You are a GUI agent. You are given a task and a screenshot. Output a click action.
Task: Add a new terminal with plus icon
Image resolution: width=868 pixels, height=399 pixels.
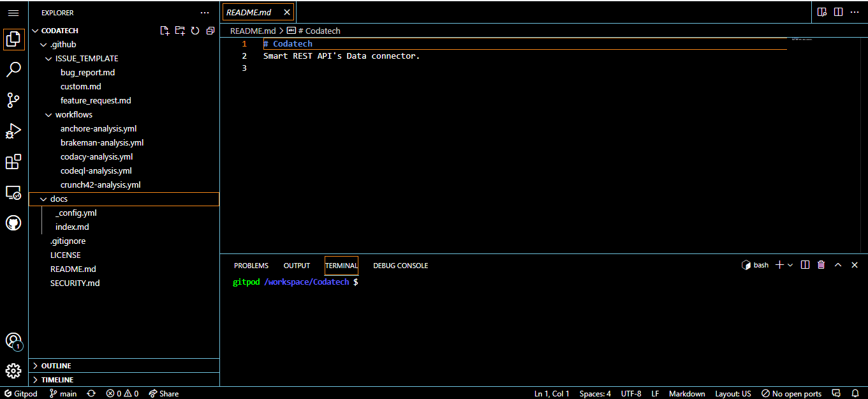[x=779, y=265]
